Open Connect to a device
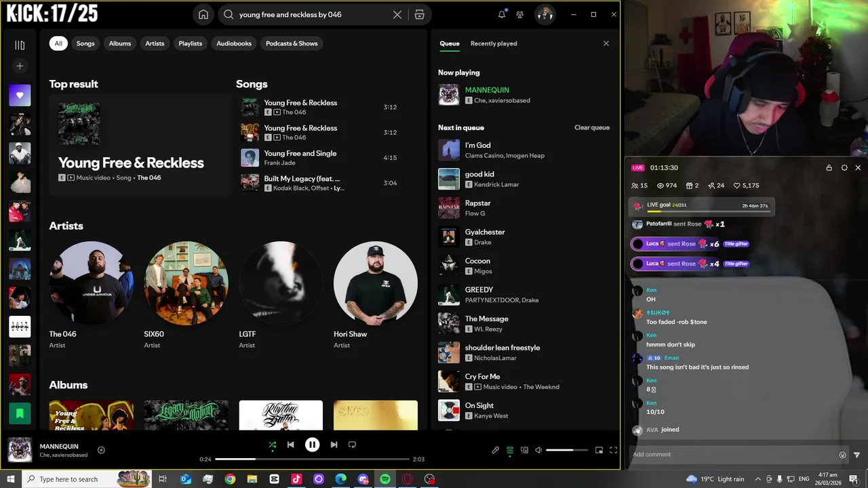868x488 pixels. pos(524,450)
